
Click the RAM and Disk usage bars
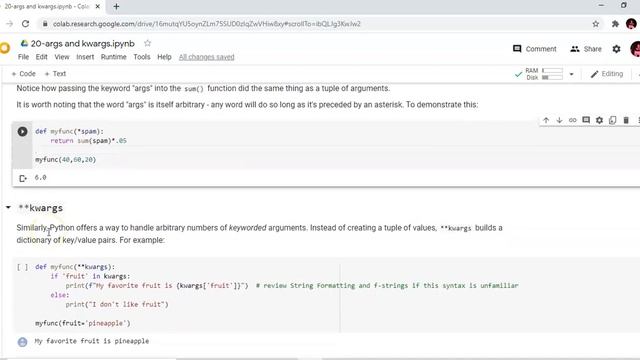[x=544, y=74]
